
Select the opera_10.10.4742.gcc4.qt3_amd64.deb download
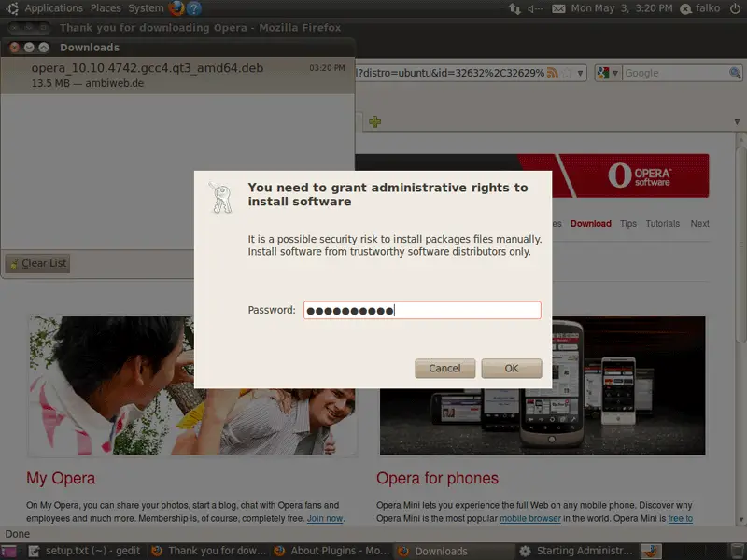coord(177,76)
